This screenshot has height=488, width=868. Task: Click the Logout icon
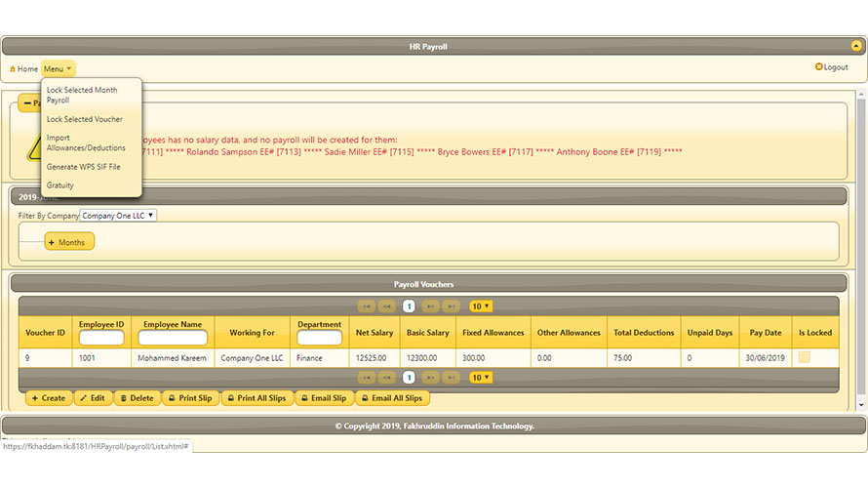pyautogui.click(x=818, y=67)
